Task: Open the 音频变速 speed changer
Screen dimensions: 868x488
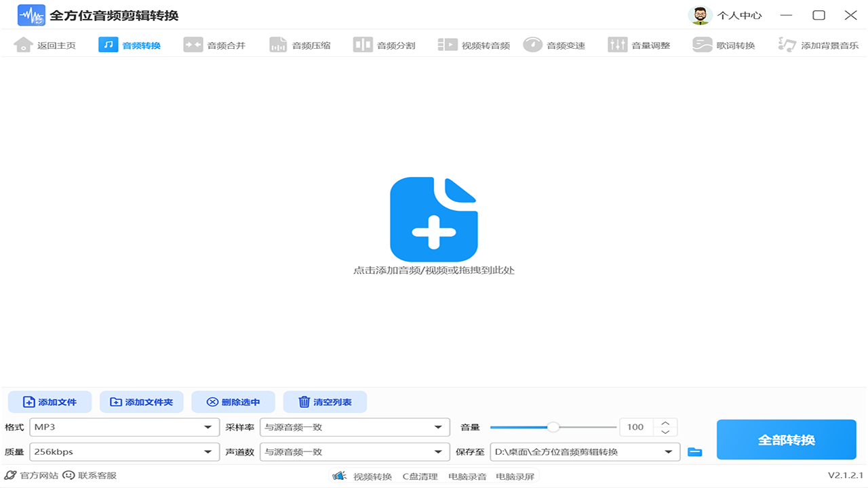Action: tap(555, 44)
